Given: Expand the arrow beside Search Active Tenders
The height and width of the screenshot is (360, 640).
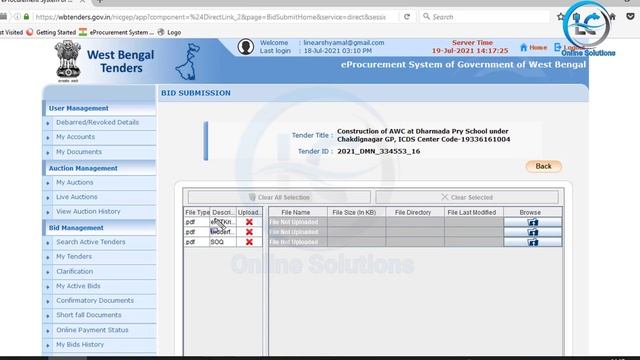Looking at the screenshot, I should [x=48, y=243].
